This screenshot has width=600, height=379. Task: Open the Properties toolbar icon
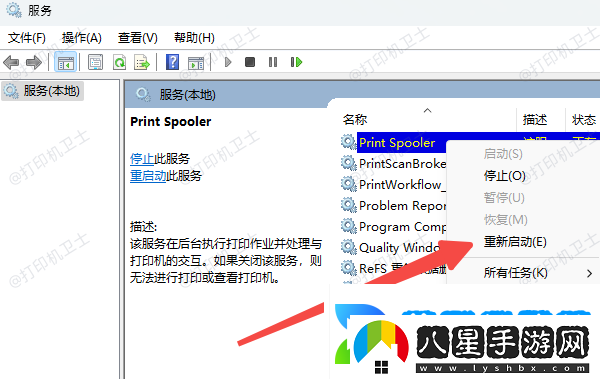pos(95,62)
